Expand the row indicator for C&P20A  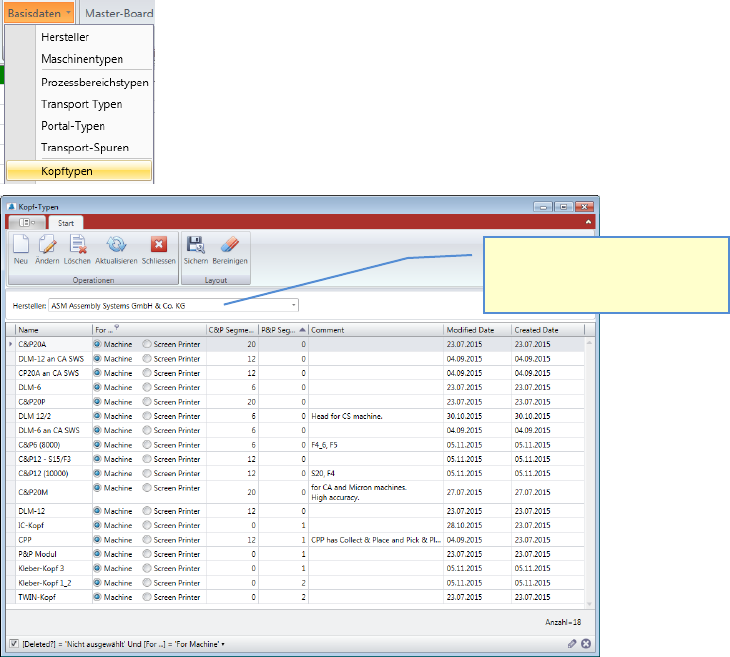[x=11, y=344]
